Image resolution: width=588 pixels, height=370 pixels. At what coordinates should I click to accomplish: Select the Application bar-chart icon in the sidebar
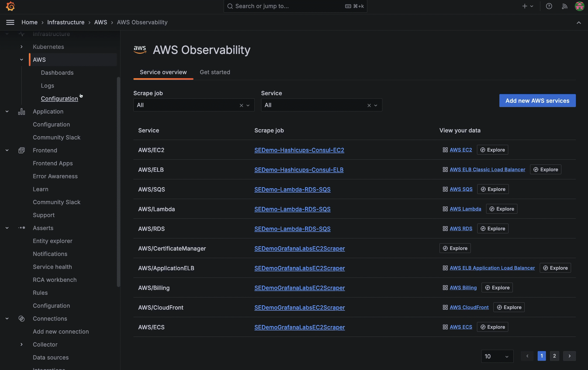[x=22, y=111]
